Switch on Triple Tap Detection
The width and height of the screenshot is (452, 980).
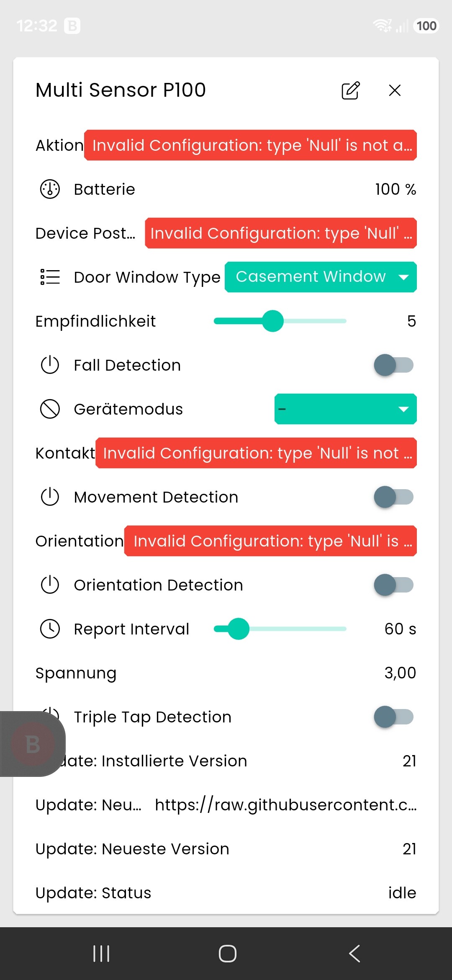[x=393, y=717]
